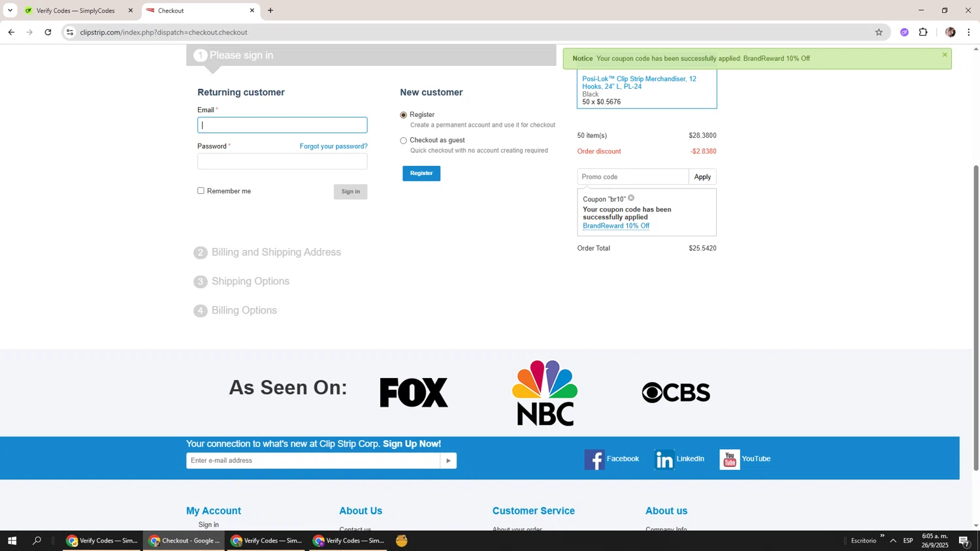Select the Register radio option
The width and height of the screenshot is (980, 551).
[403, 115]
